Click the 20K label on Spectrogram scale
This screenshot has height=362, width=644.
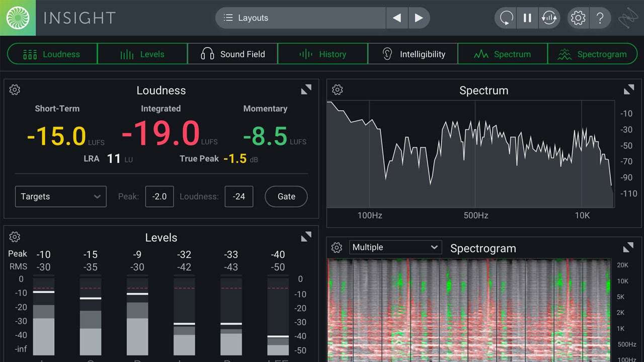click(623, 265)
